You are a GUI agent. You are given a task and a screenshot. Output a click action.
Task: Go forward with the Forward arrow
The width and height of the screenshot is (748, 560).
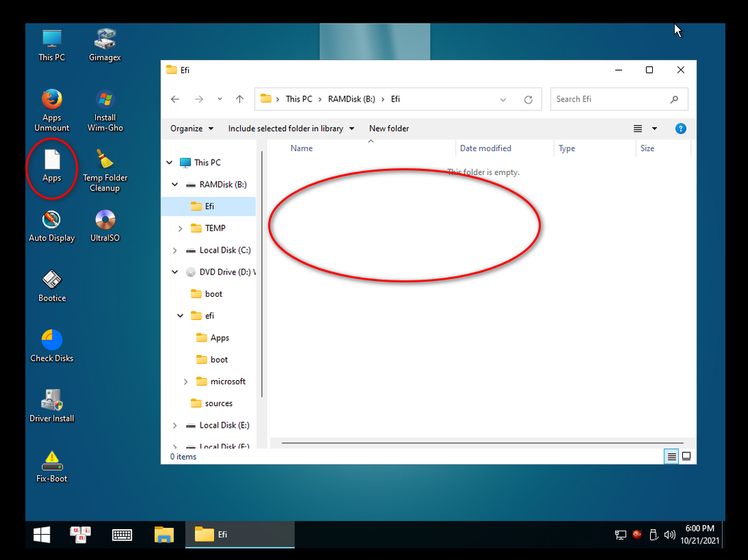(199, 99)
